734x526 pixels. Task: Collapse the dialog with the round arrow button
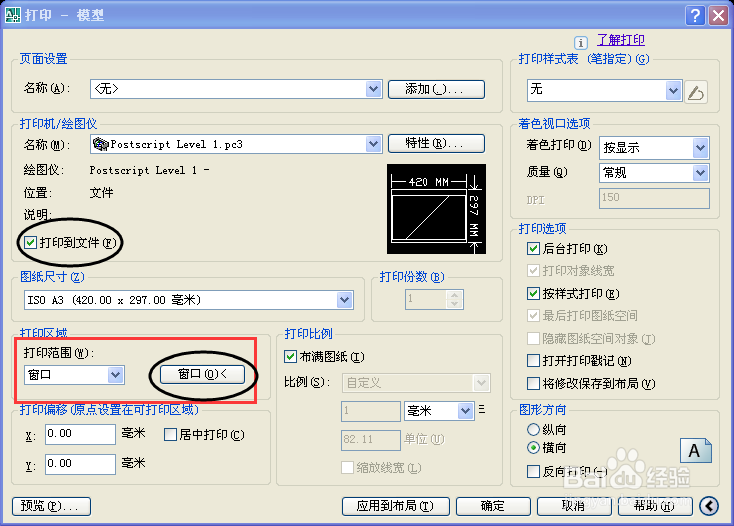pyautogui.click(x=709, y=506)
